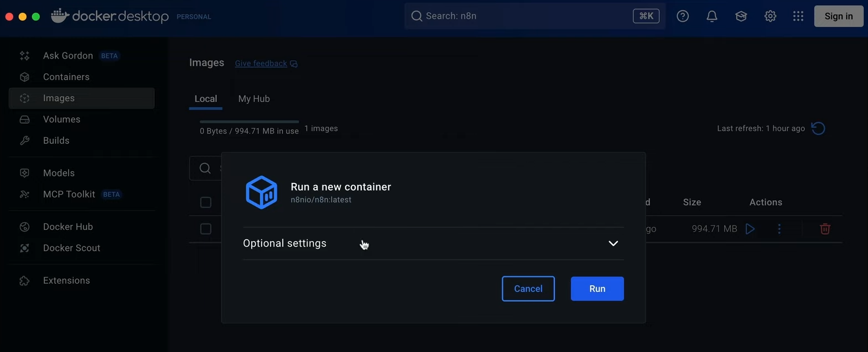Open notifications bell icon
Image resolution: width=868 pixels, height=352 pixels.
[712, 16]
